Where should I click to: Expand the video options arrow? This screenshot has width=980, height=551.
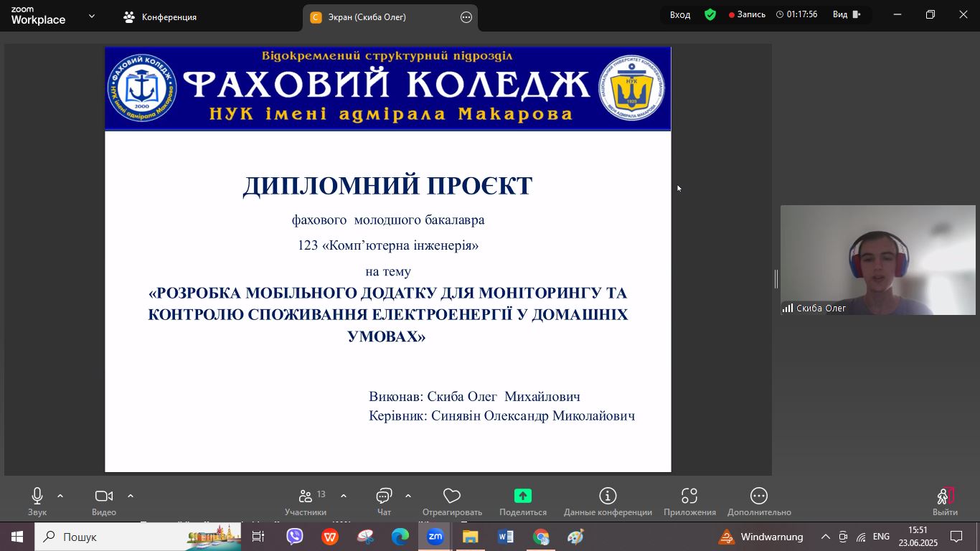tap(131, 496)
